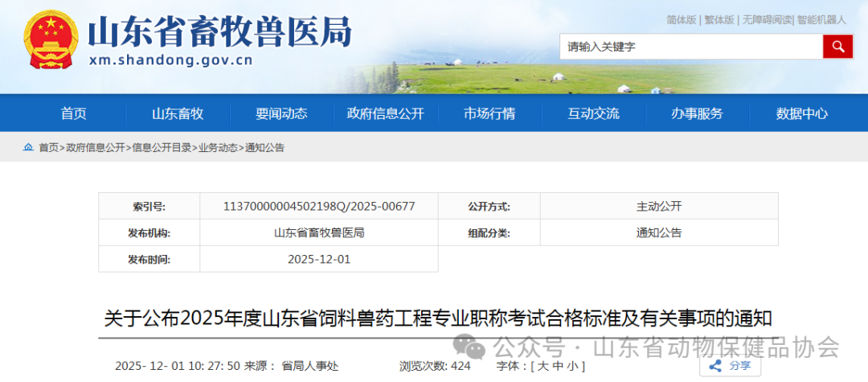This screenshot has height=382, width=868.
Task: Click 山东省畜牧兽医局 issuing agency cell
Action: click(x=319, y=232)
